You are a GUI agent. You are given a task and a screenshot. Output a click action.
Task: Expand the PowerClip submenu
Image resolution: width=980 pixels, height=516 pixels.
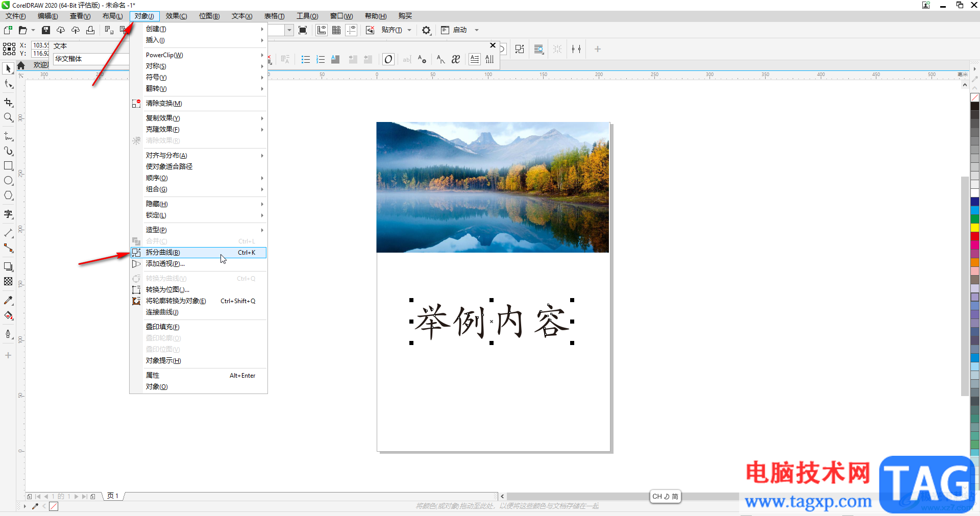pyautogui.click(x=199, y=55)
